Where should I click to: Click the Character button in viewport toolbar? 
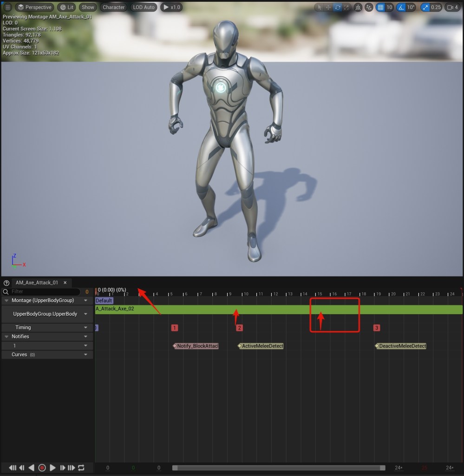click(x=113, y=7)
